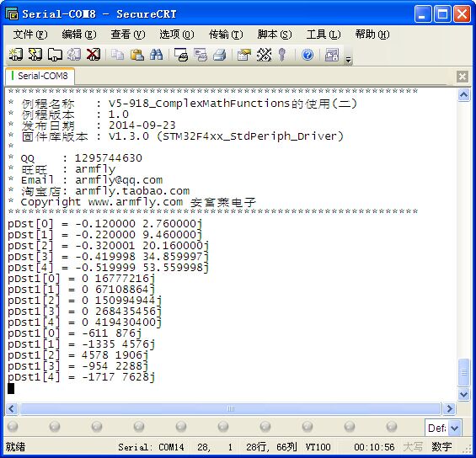Click the Paste clipboard toolbar icon

tap(137, 55)
